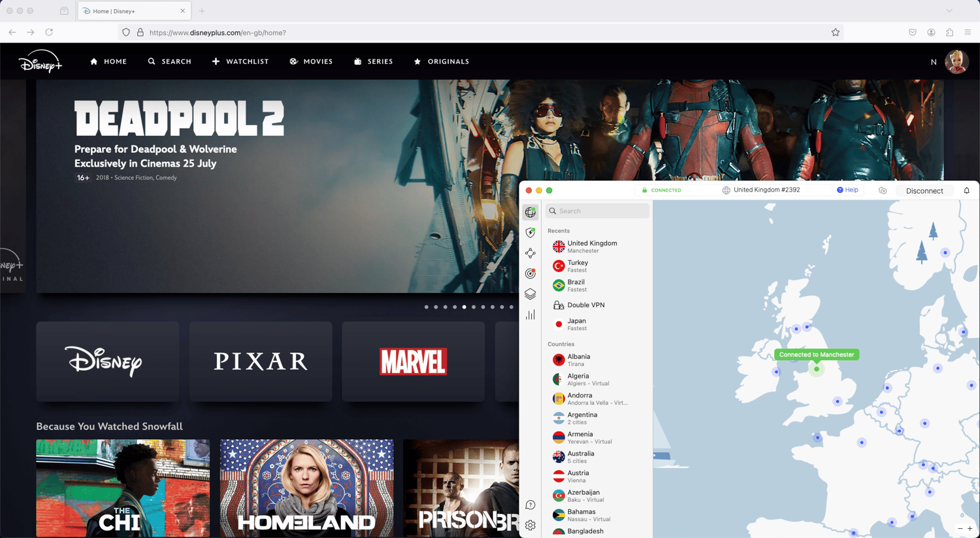
Task: Click the tracking protection shield in address bar
Action: [x=126, y=32]
